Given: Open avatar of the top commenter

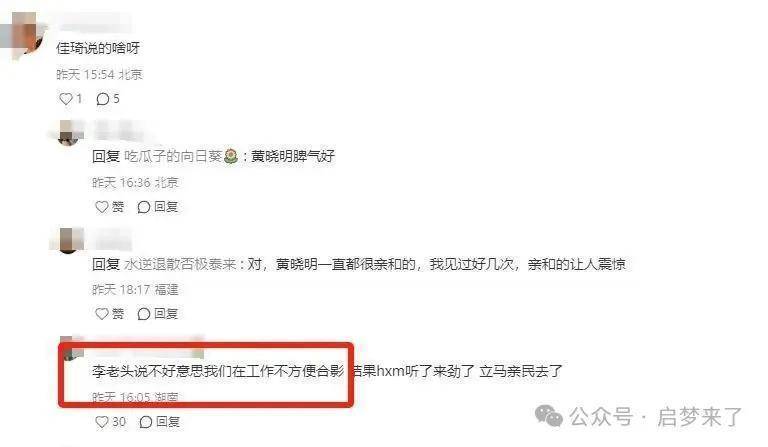Looking at the screenshot, I should coord(25,34).
